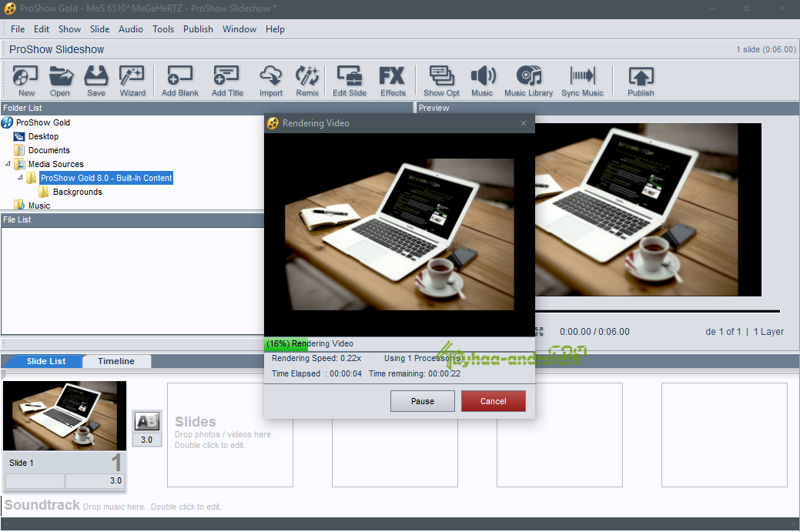Screen dimensions: 800x532
Task: Click the Music toolbar icon
Action: (482, 81)
